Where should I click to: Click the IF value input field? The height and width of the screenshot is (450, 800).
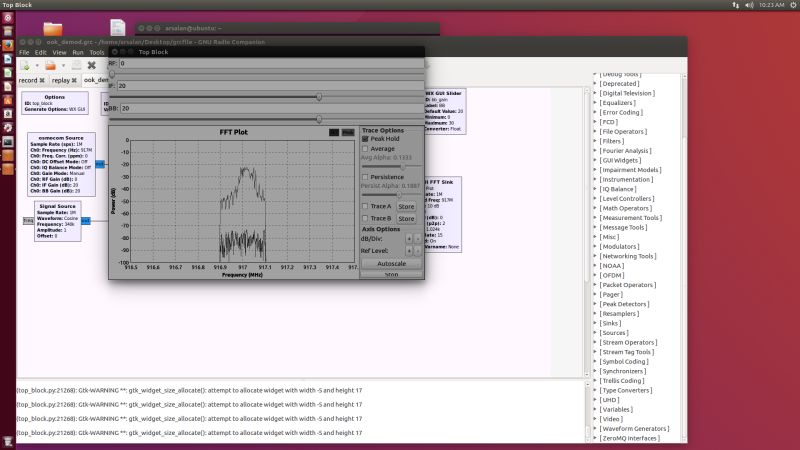tap(270, 86)
